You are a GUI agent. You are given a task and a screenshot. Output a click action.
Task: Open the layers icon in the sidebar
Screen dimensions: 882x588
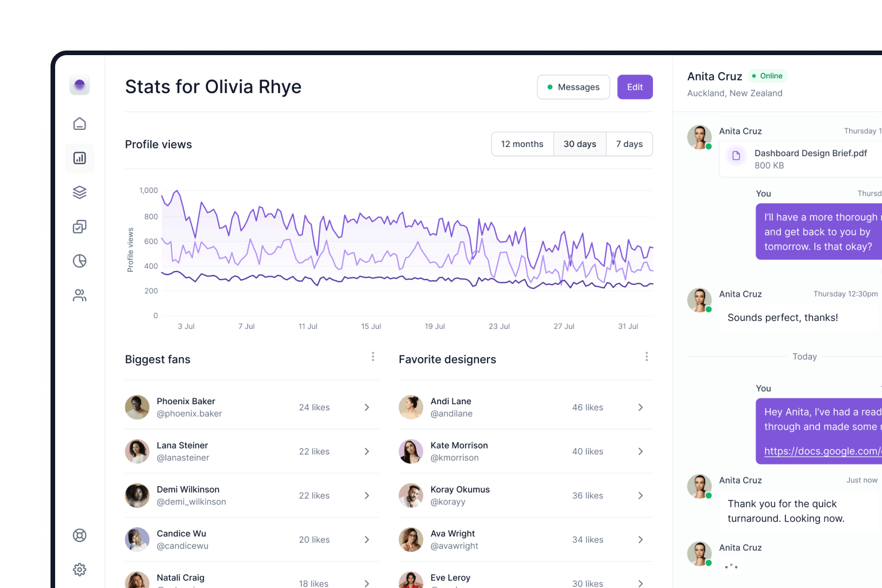pos(79,192)
